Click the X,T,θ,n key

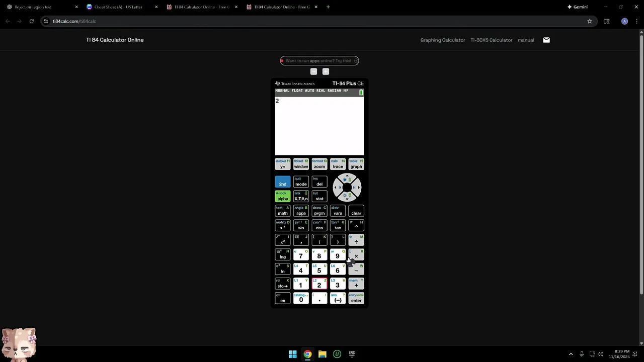pos(301,197)
